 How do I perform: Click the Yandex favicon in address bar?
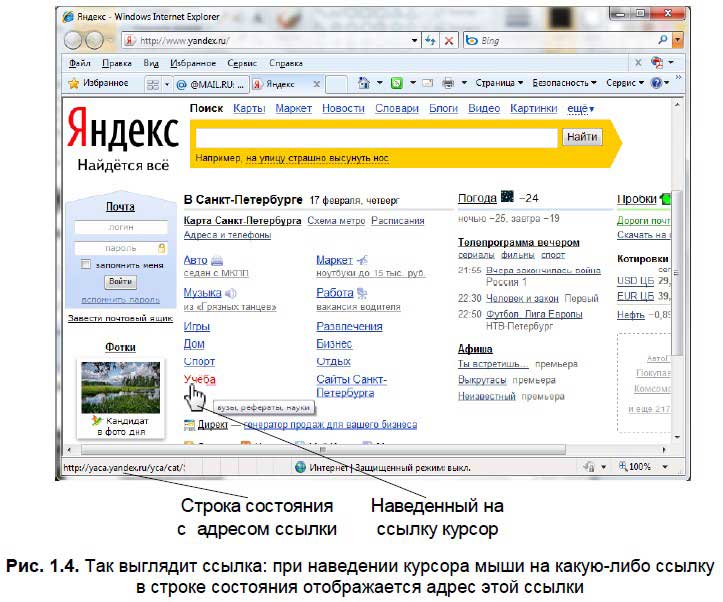[130, 41]
